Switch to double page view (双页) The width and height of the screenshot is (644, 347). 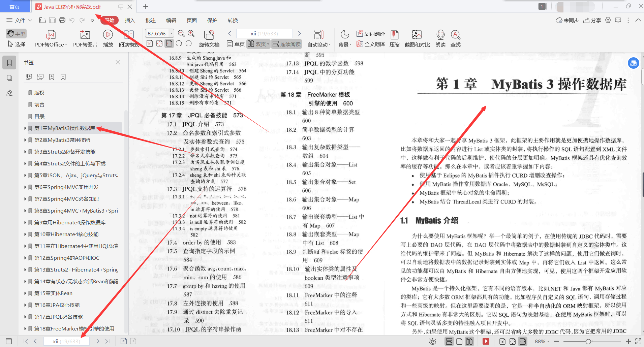tap(257, 44)
